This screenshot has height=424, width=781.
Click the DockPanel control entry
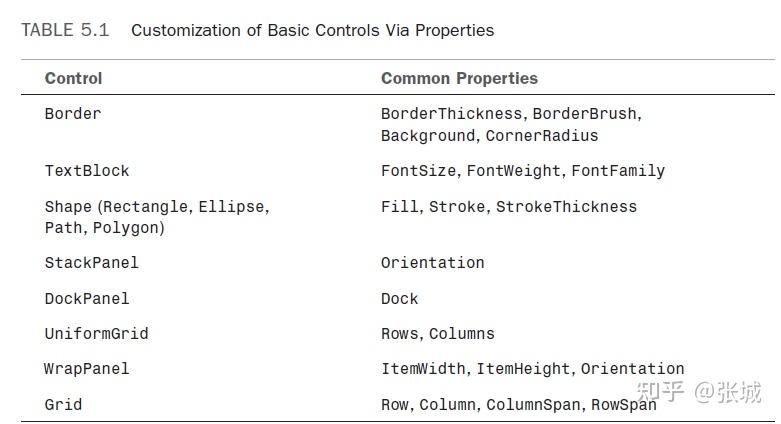(x=87, y=299)
